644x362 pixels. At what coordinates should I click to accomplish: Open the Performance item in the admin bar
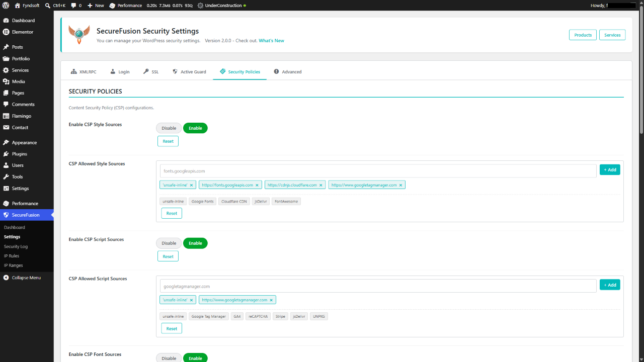click(x=126, y=6)
